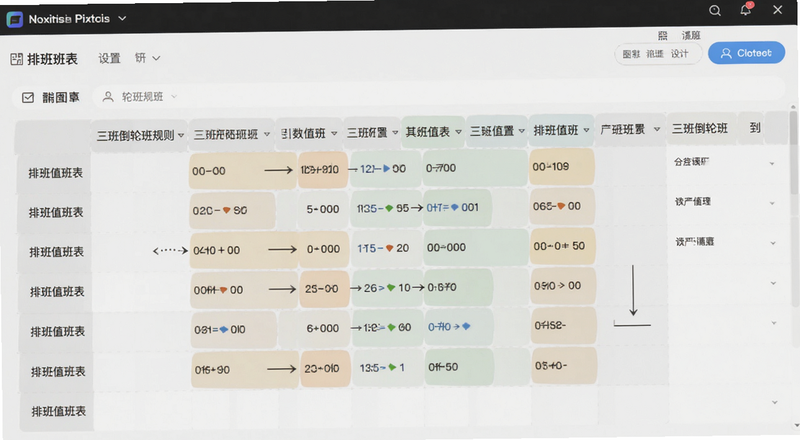The height and width of the screenshot is (440, 800).
Task: Open the 引数值班 column dropdown arrow
Action: point(334,133)
